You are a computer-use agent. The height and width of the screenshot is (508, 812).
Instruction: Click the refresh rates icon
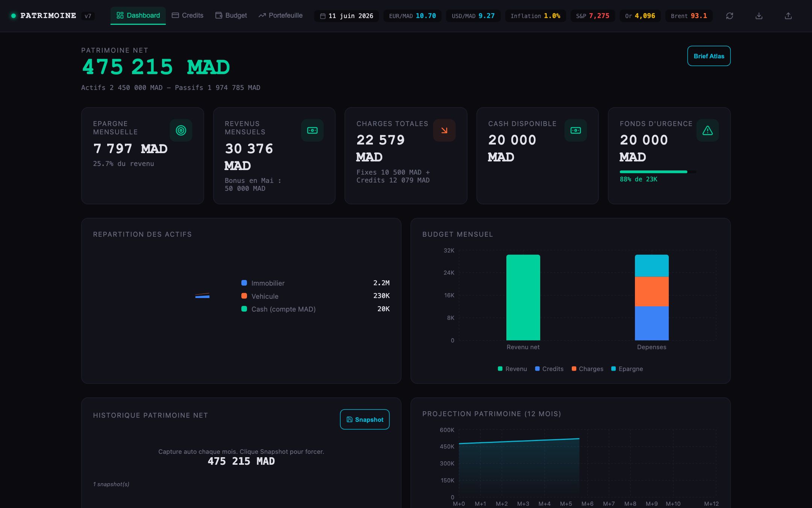(729, 16)
